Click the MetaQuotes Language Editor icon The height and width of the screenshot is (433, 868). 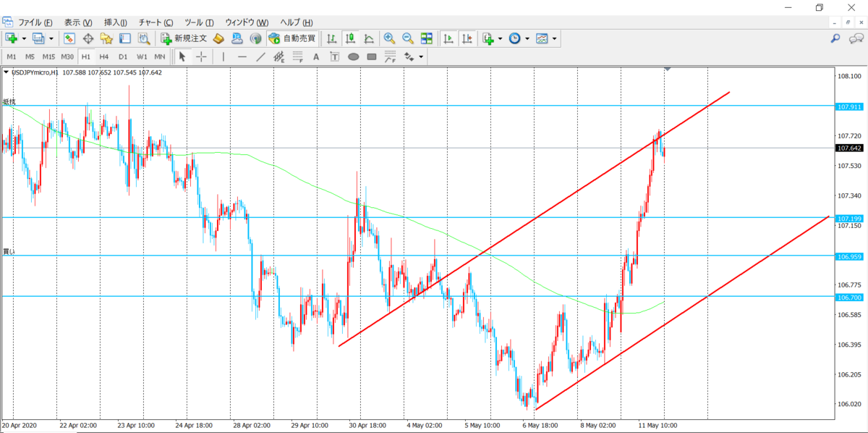[x=218, y=38]
